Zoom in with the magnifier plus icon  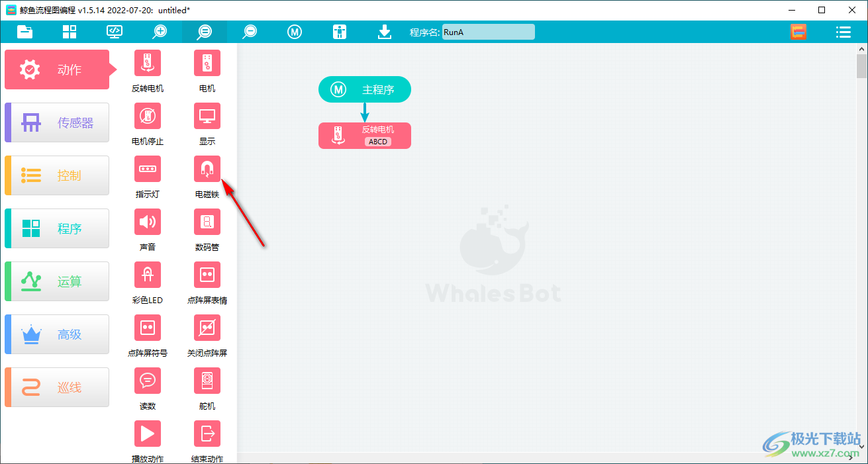pyautogui.click(x=160, y=32)
